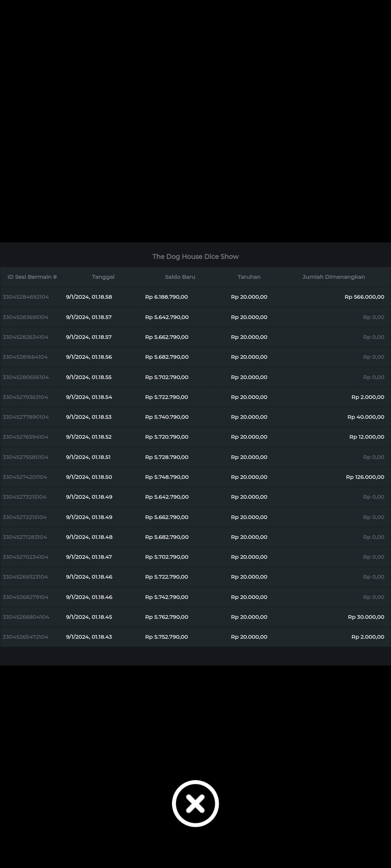The image size is (391, 868).
Task: Sort by the Tanggal column header
Action: click(103, 277)
